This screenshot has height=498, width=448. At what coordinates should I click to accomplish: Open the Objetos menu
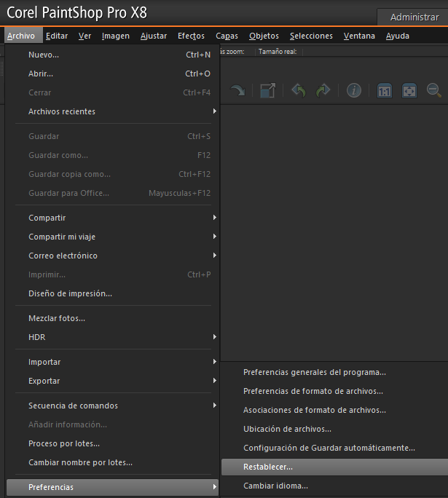pos(264,36)
